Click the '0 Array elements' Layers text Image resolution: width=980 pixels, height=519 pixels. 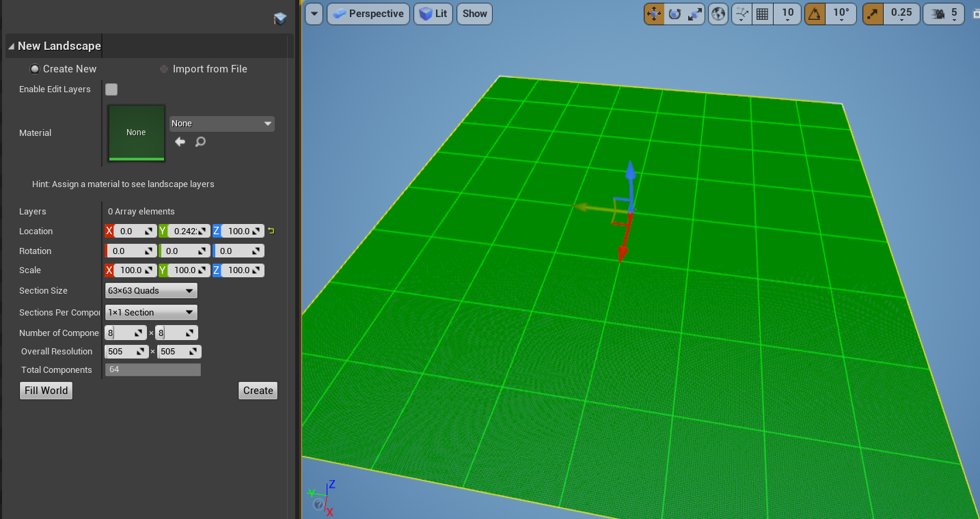(x=141, y=212)
